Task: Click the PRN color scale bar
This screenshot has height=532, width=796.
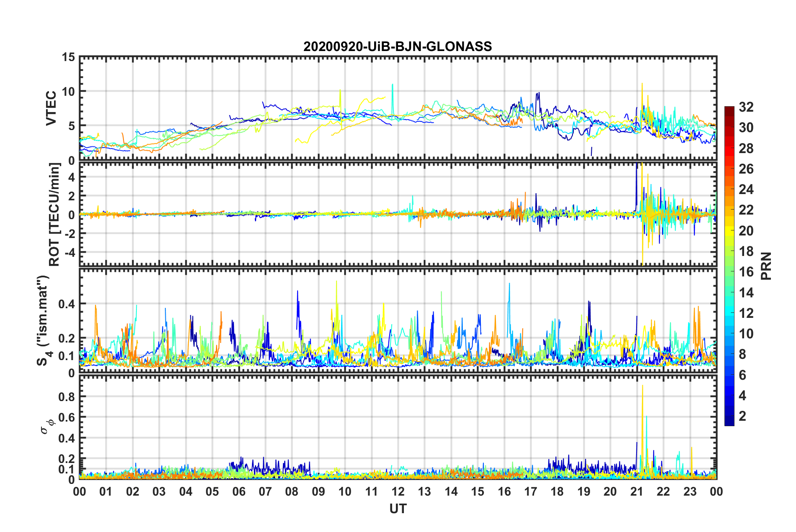Action: pyautogui.click(x=729, y=266)
